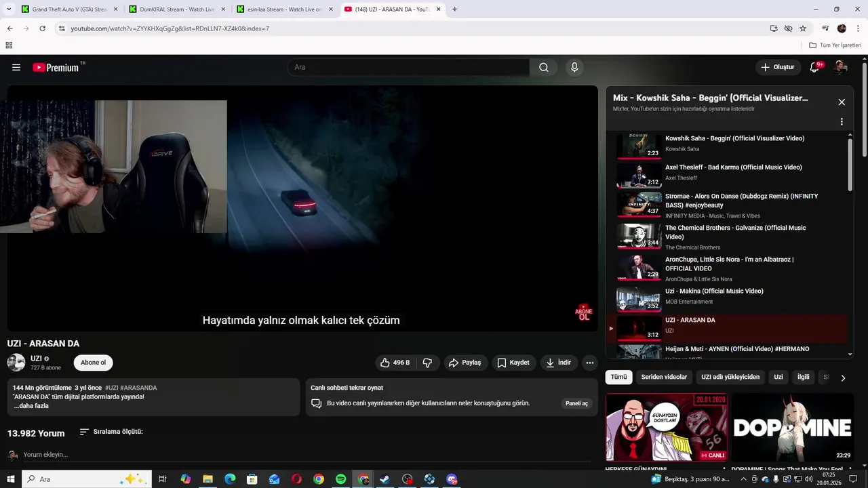The image size is (868, 488).
Task: Open YouTube account avatar menu
Action: [x=840, y=67]
